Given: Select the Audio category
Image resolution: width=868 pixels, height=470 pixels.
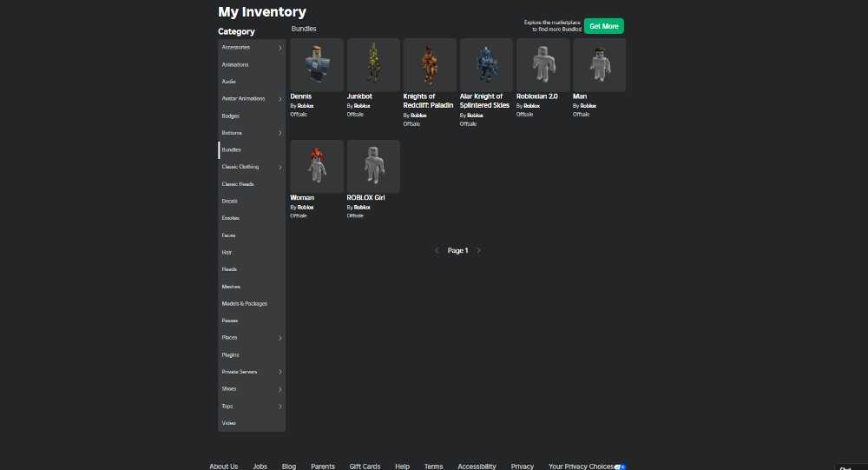Looking at the screenshot, I should (252, 82).
